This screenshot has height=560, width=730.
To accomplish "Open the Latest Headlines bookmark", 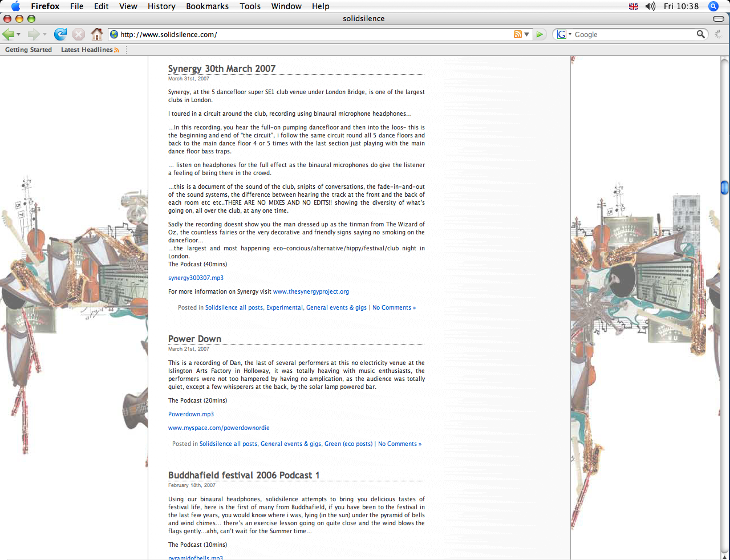I will tap(87, 50).
